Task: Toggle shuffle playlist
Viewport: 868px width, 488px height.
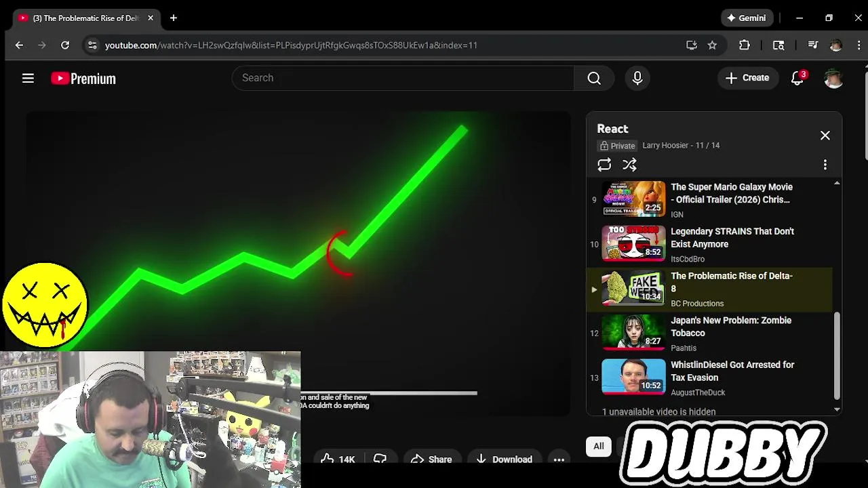Action: [629, 165]
